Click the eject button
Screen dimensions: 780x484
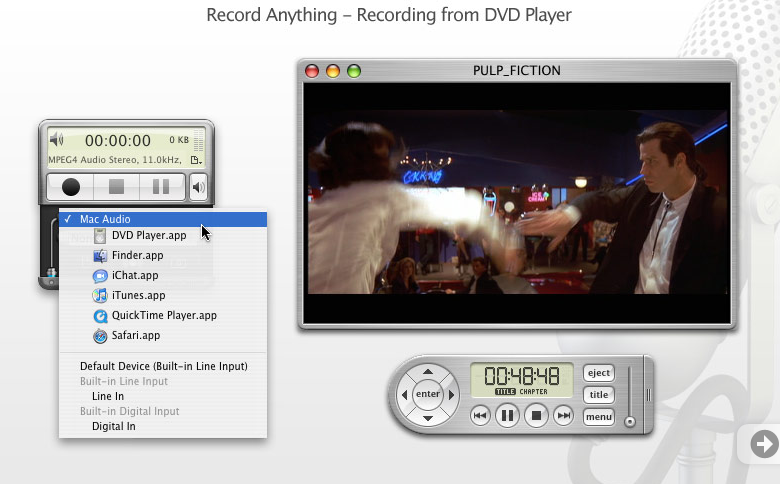598,373
